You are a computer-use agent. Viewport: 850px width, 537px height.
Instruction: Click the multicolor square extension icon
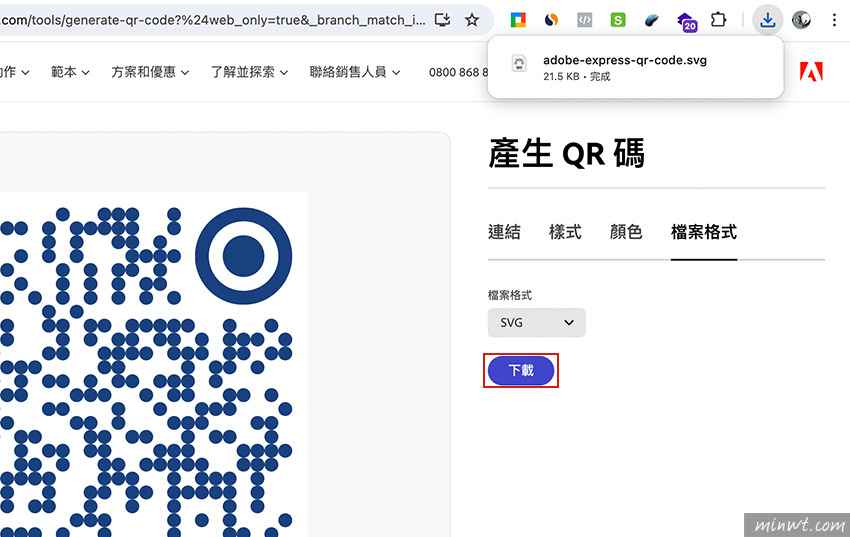click(x=518, y=21)
